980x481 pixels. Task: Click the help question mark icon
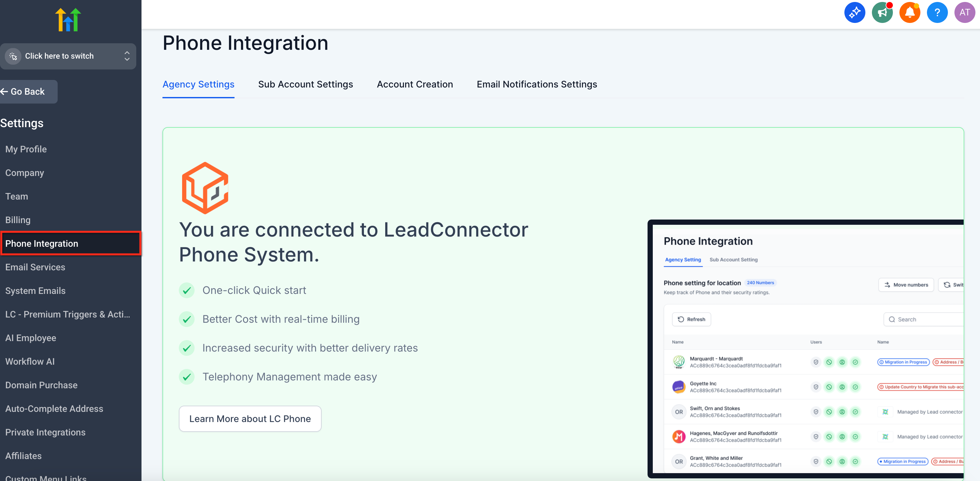pyautogui.click(x=937, y=12)
